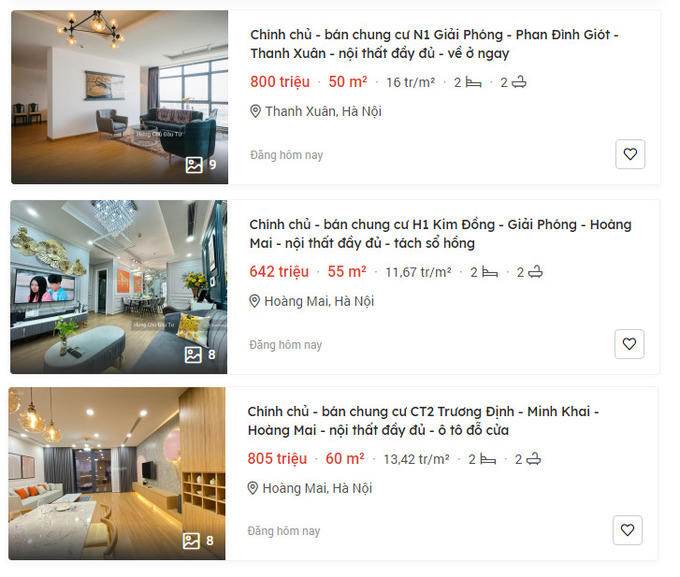Screen dimensions: 680x577
Task: View wood-paneled living room thumbnail
Action: point(117,473)
